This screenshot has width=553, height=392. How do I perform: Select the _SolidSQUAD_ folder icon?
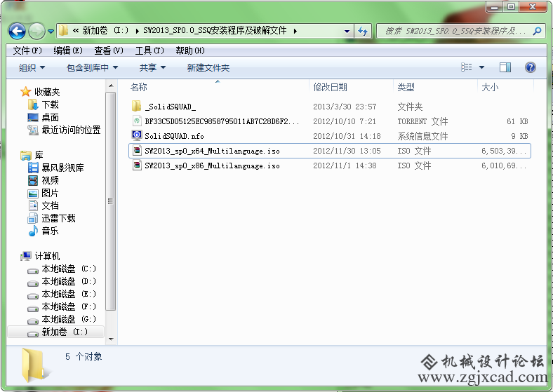click(136, 106)
